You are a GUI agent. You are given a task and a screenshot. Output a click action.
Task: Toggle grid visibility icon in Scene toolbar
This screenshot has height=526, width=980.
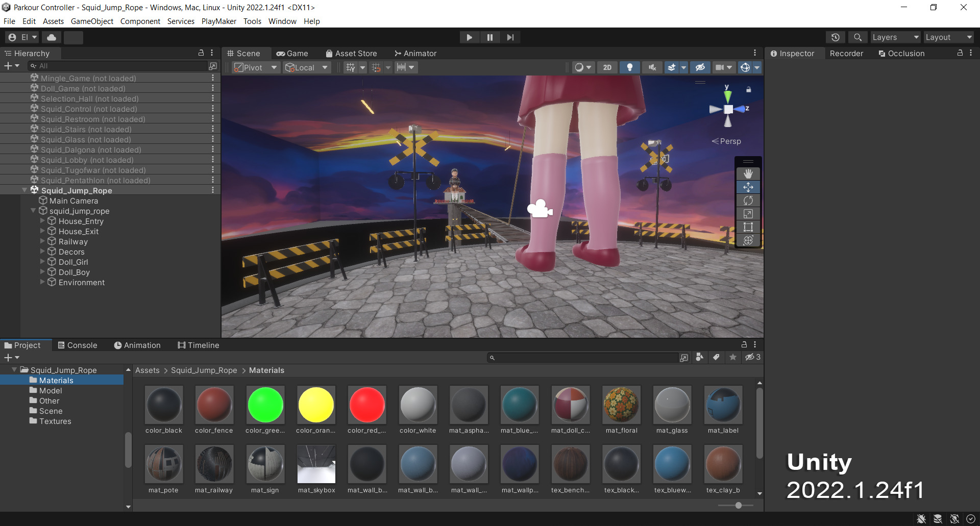[350, 67]
